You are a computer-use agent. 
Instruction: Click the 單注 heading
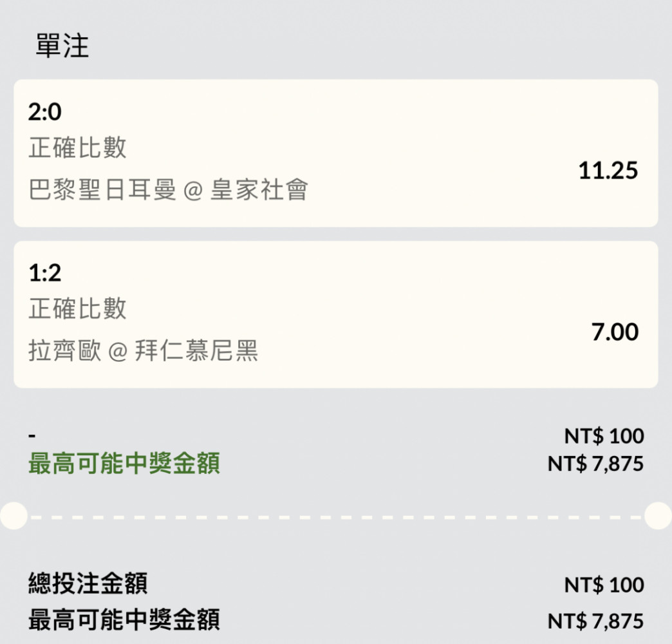62,46
